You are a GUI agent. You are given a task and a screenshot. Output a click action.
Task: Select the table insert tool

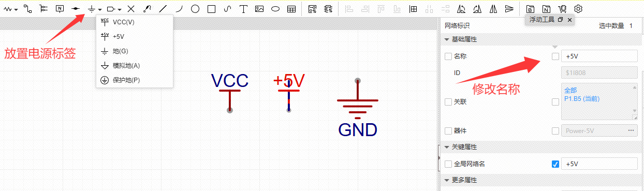point(291,9)
